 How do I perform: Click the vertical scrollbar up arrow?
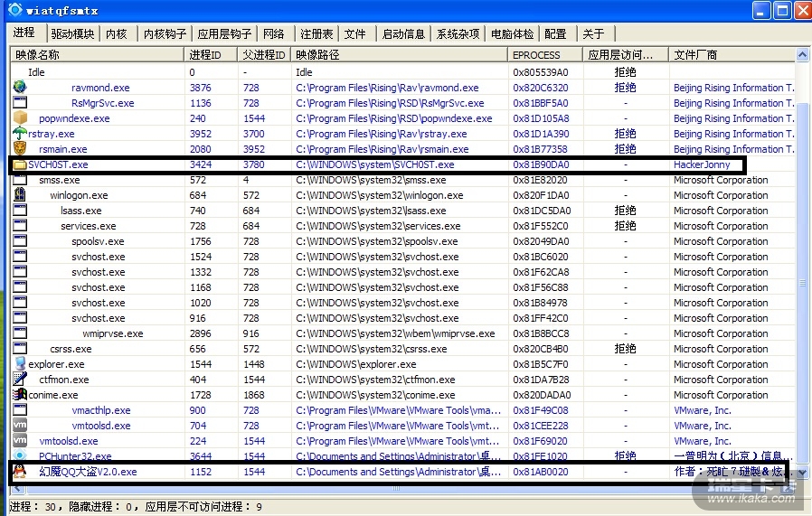pyautogui.click(x=802, y=54)
